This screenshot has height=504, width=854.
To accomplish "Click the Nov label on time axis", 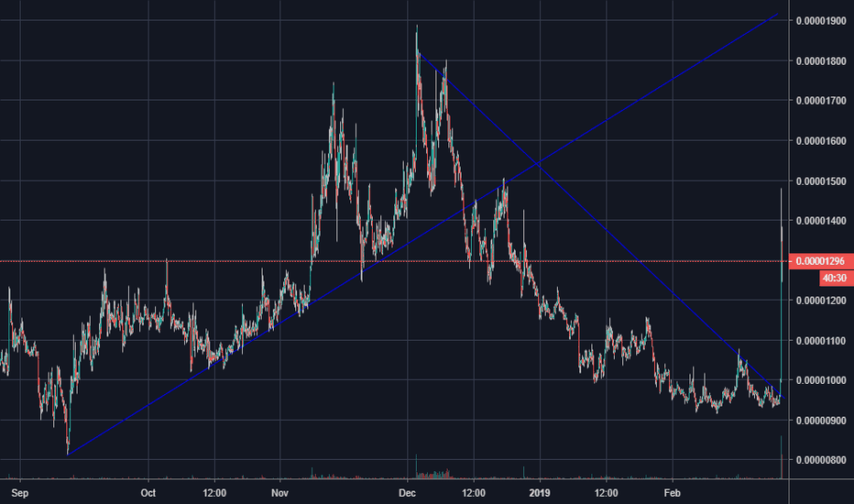I will (279, 493).
